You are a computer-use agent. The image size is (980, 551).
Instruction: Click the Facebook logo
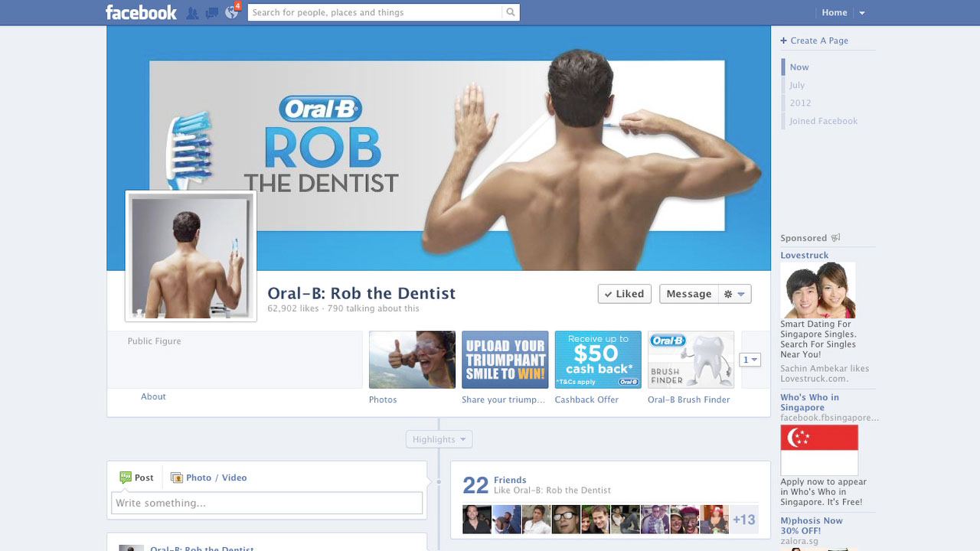pos(141,12)
